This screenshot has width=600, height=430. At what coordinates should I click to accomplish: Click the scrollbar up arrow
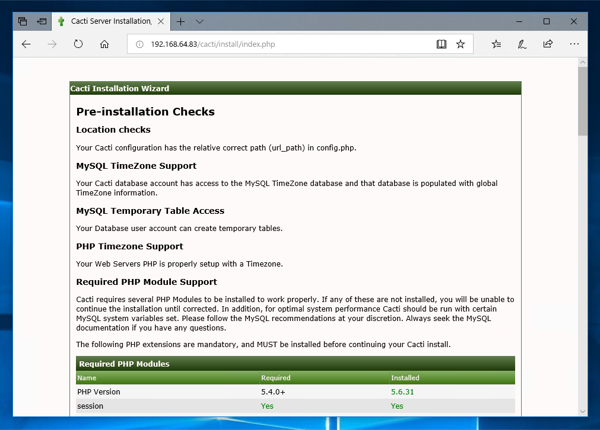click(582, 62)
